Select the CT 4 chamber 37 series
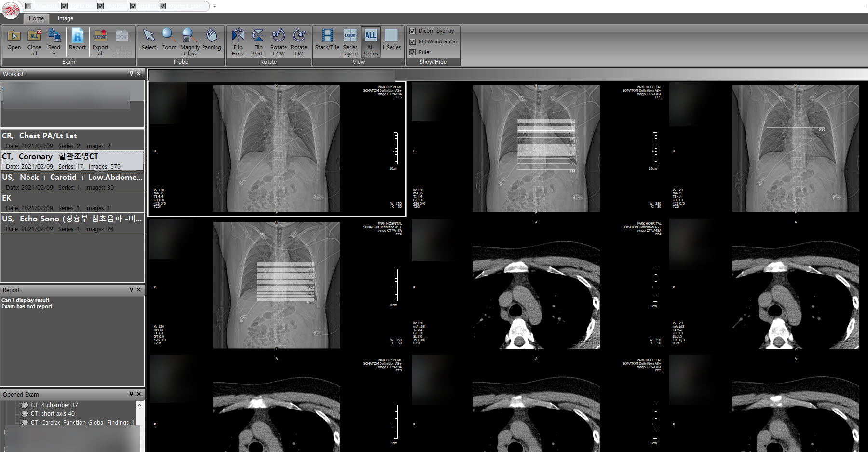Viewport: 868px width, 452px height. point(54,405)
